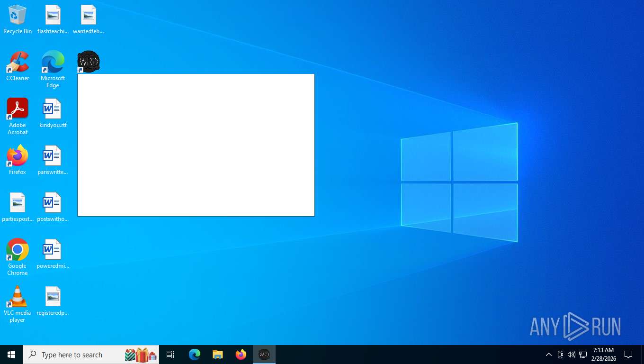This screenshot has width=644, height=364.
Task: Open the Recycle Bin icon
Action: (18, 19)
